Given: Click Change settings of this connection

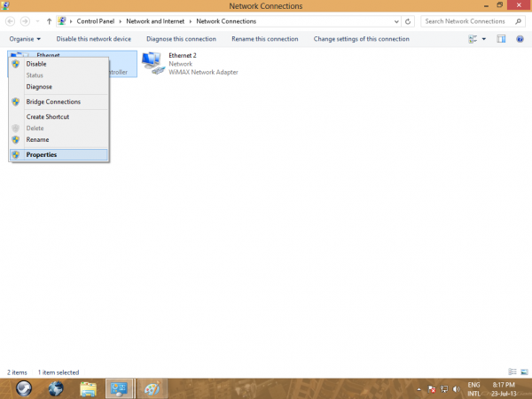Looking at the screenshot, I should tap(362, 39).
